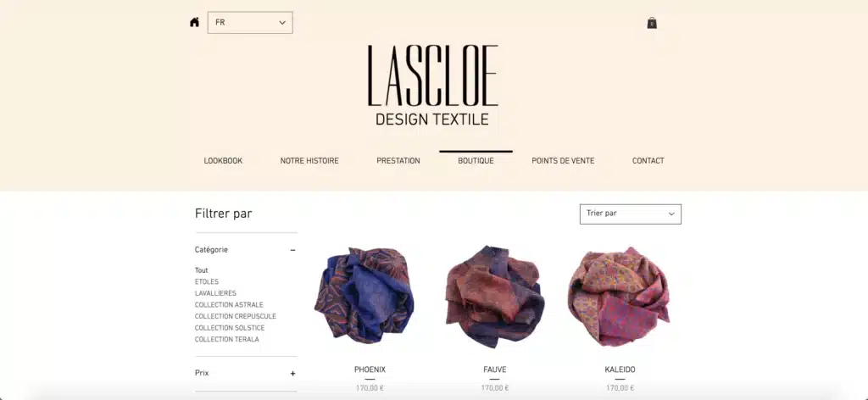Select the BOUTIQUE tab

pyautogui.click(x=476, y=161)
